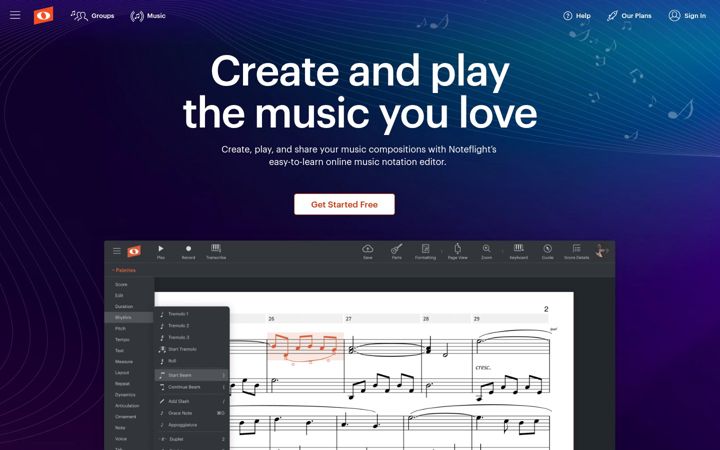
Task: Select the Duration palette
Action: [124, 307]
